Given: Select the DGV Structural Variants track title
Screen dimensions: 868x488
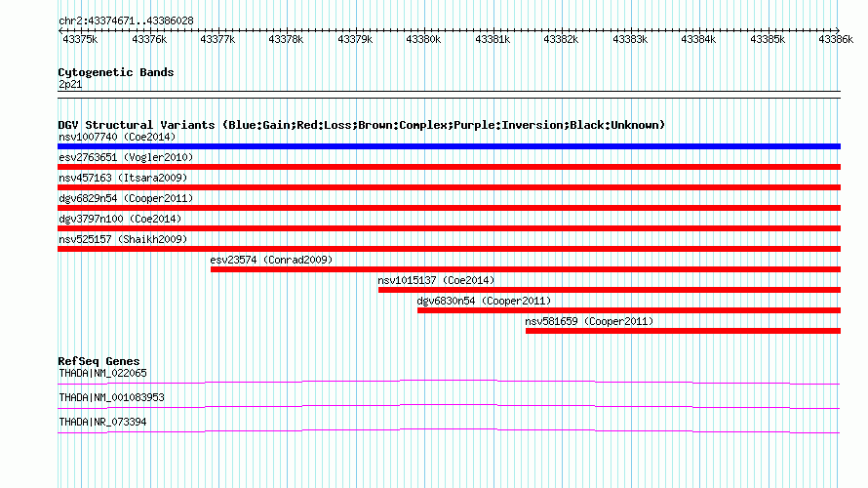Looking at the screenshot, I should point(362,125).
